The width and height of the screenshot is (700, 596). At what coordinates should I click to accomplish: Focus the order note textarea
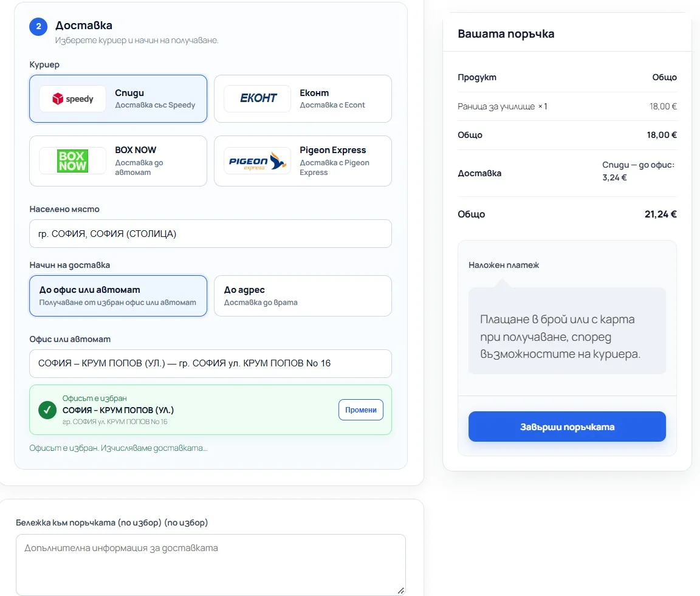point(211,565)
